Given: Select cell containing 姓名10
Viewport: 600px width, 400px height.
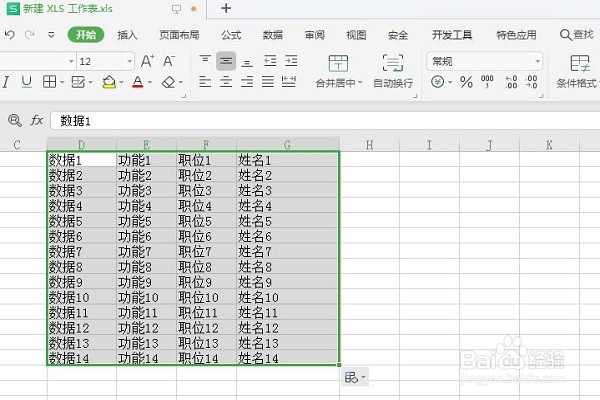Looking at the screenshot, I should pos(288,297).
